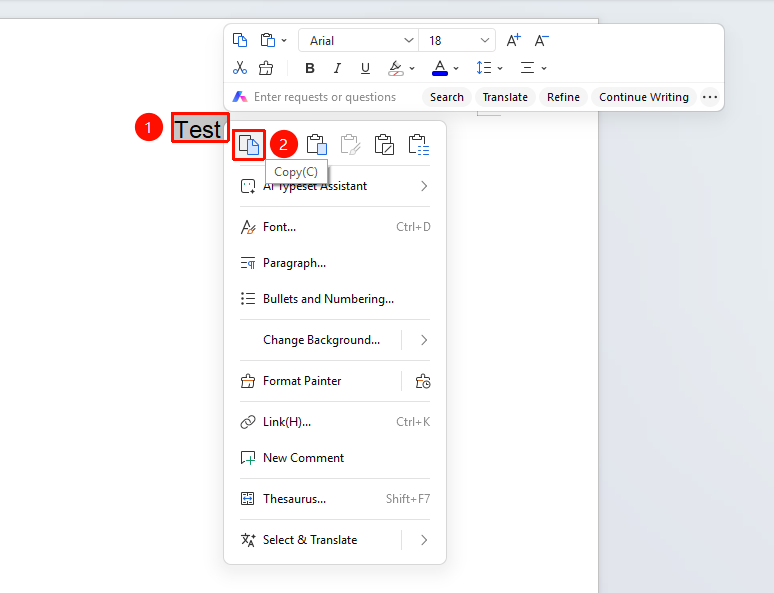Viewport: 774px width, 593px height.
Task: Toggle underline formatting
Action: [365, 68]
